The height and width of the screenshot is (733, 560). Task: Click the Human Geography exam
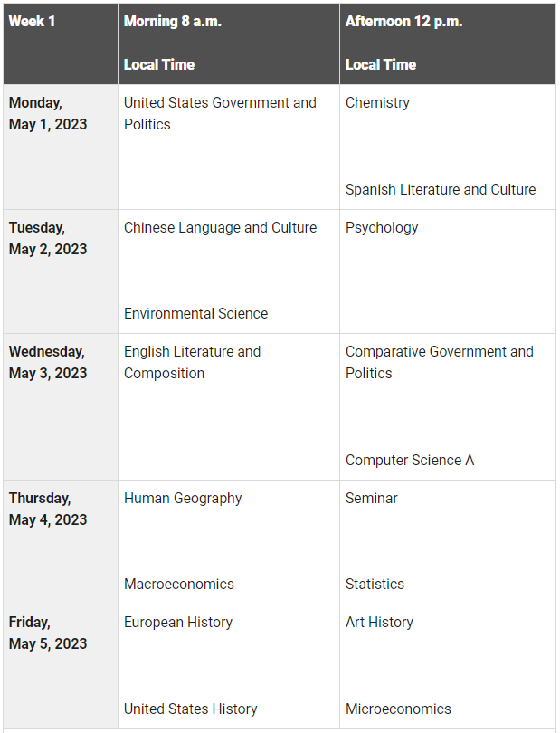click(x=183, y=499)
